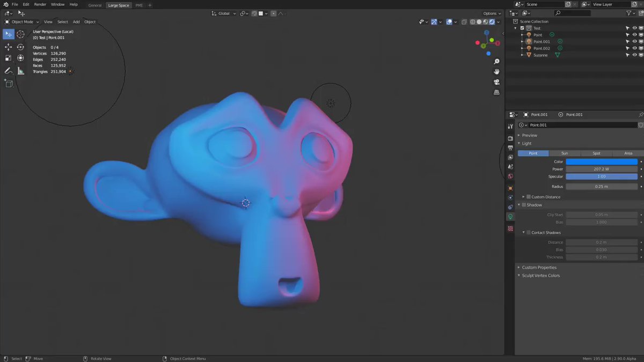Open the Render properties tab
This screenshot has height=362, width=644.
coord(510,138)
